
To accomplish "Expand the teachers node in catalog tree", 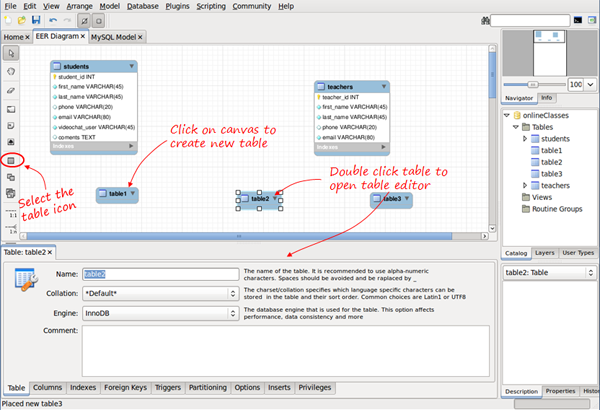I will click(525, 185).
